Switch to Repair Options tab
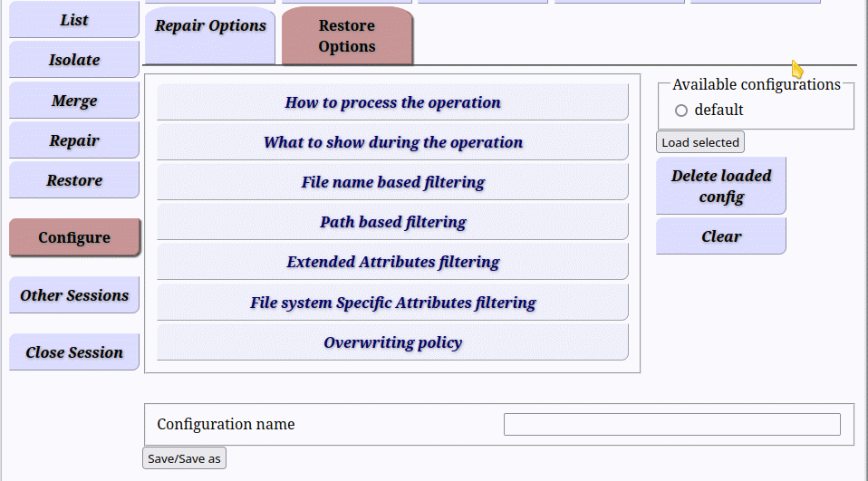The width and height of the screenshot is (868, 481). (210, 35)
